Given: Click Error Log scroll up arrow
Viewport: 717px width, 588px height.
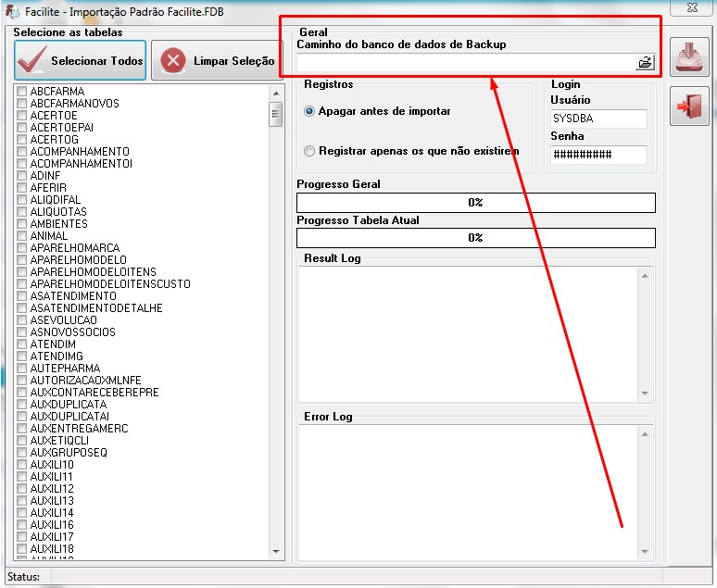Looking at the screenshot, I should [645, 434].
